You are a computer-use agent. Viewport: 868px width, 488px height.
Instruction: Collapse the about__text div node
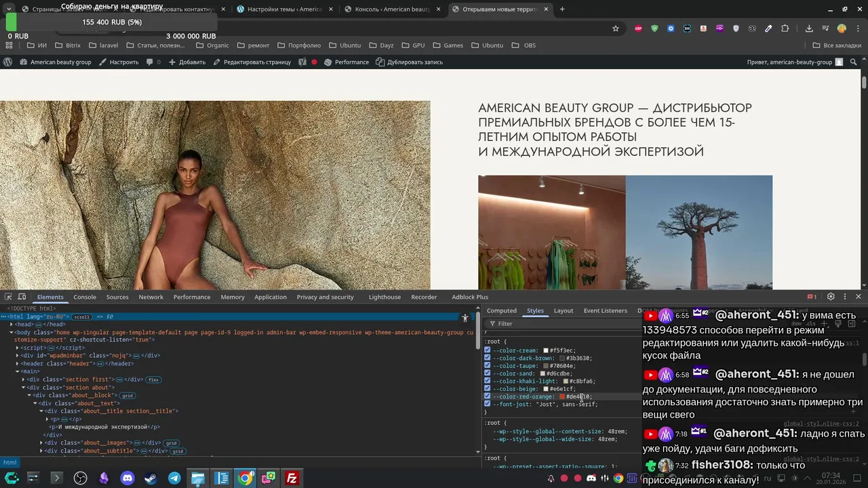tap(35, 403)
